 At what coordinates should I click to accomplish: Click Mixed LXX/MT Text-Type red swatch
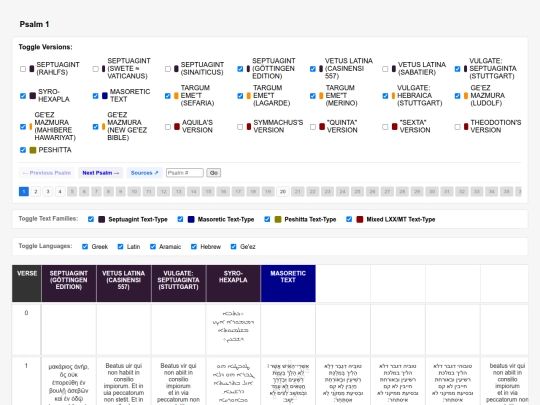click(360, 219)
